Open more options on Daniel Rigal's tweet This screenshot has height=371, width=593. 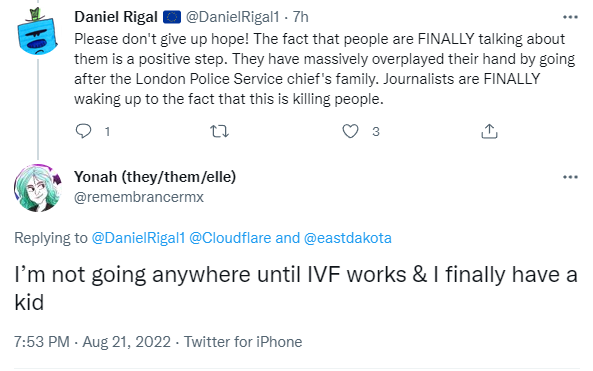click(x=570, y=17)
